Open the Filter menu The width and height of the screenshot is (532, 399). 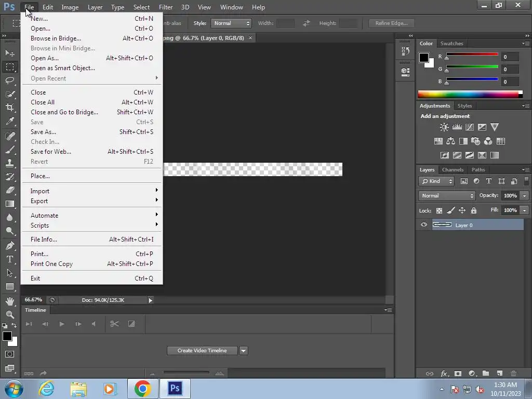tap(166, 7)
